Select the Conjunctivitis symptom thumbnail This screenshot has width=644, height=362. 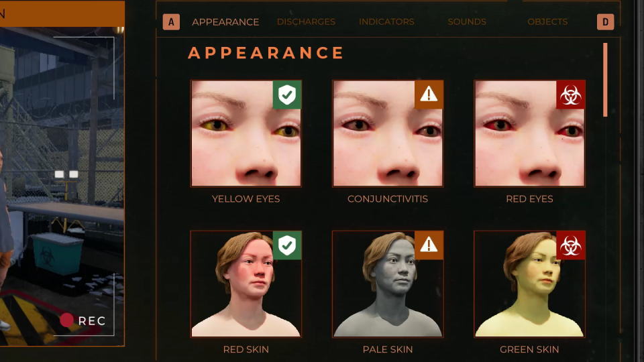[x=388, y=133]
